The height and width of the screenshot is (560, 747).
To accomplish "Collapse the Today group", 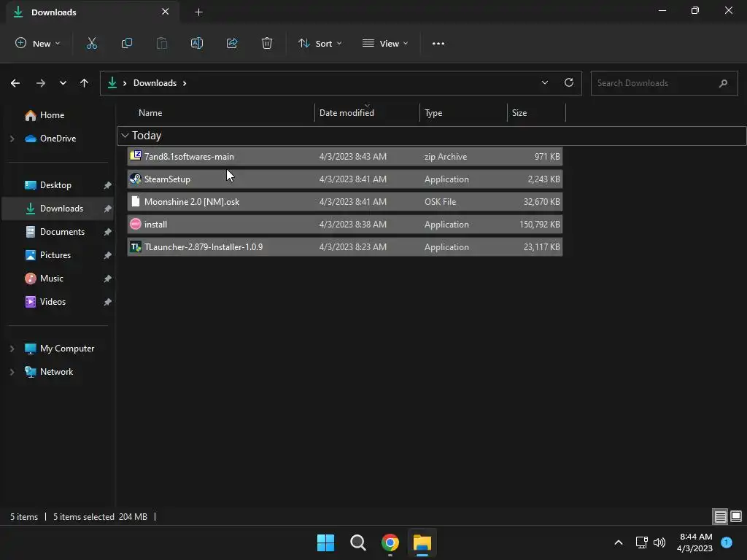I will tap(125, 136).
